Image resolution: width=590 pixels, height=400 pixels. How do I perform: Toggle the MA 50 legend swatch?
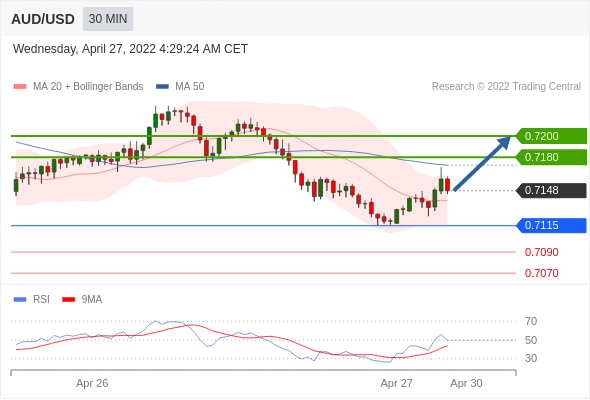coord(162,87)
